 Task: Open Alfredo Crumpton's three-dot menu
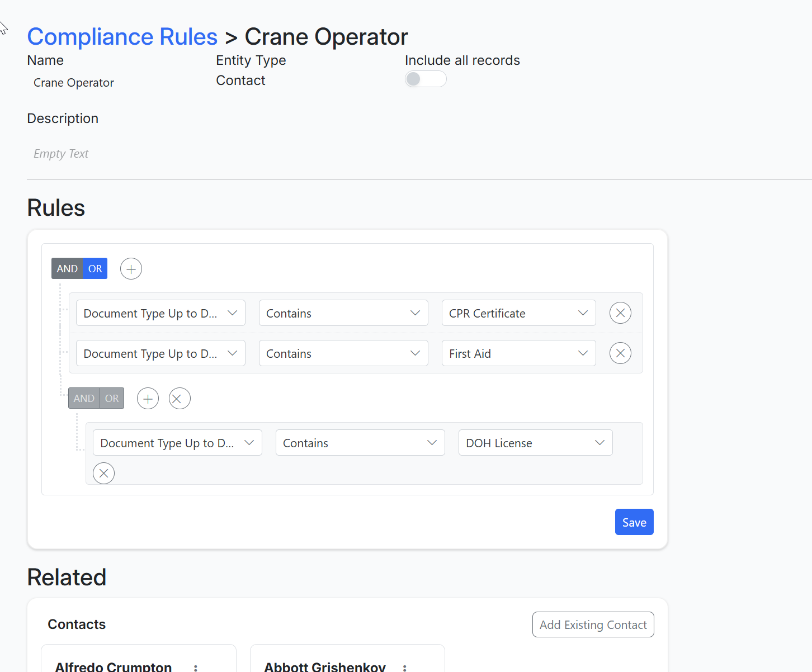(195, 668)
